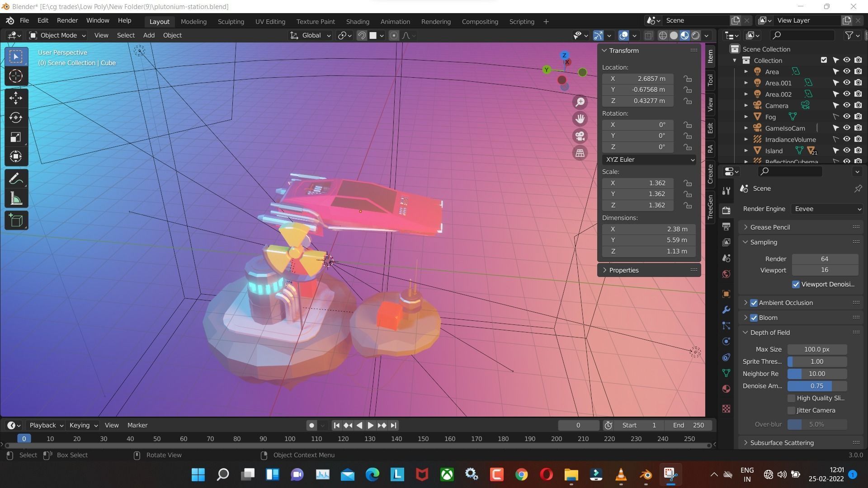Open the XYZ Euler rotation mode dropdown

[x=649, y=160]
